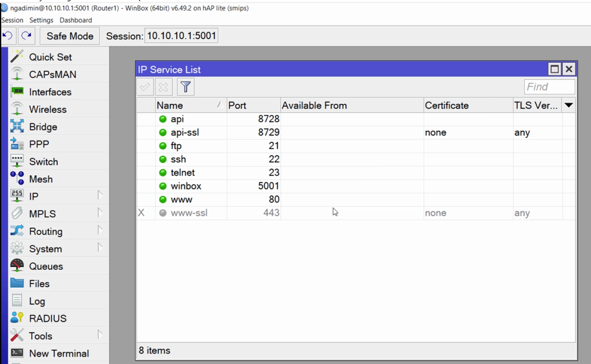
Task: Select the ftp service row
Action: 356,145
